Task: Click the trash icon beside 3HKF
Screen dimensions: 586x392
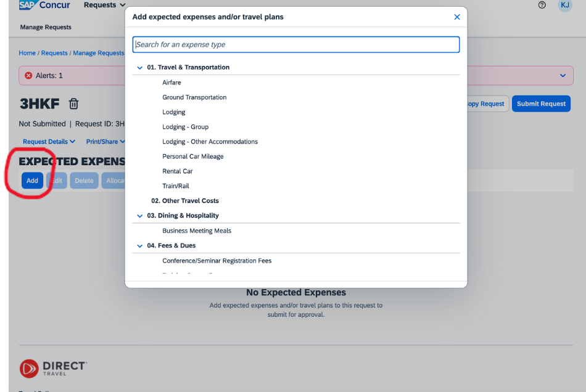Action: click(x=73, y=104)
